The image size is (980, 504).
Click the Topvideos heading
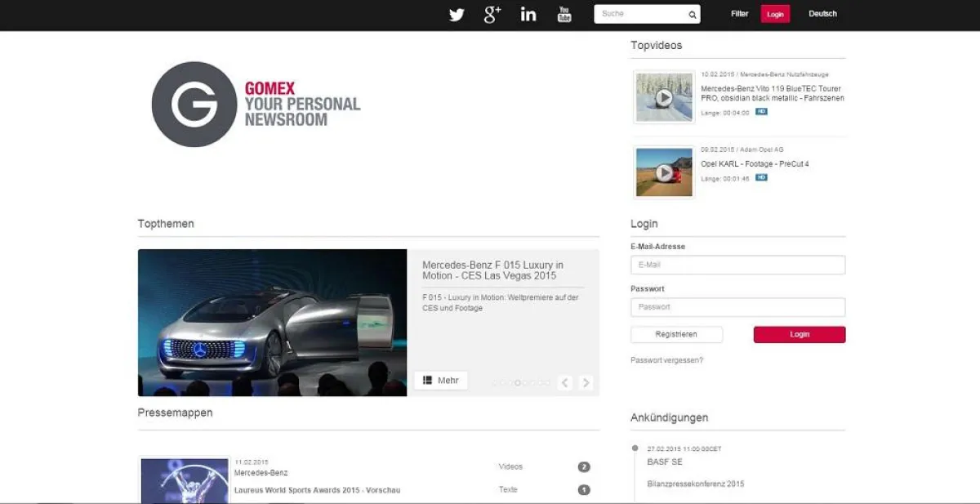(x=657, y=45)
